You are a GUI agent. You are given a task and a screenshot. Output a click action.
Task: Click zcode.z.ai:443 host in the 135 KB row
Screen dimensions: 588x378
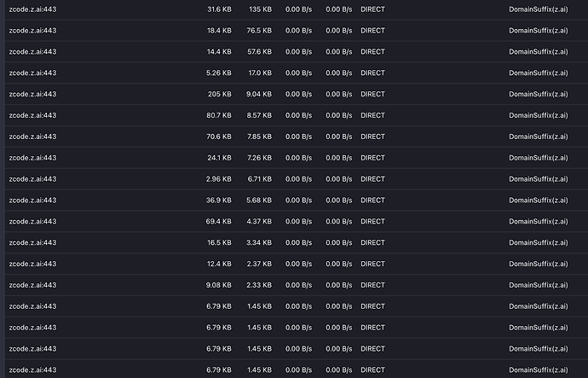pos(32,9)
